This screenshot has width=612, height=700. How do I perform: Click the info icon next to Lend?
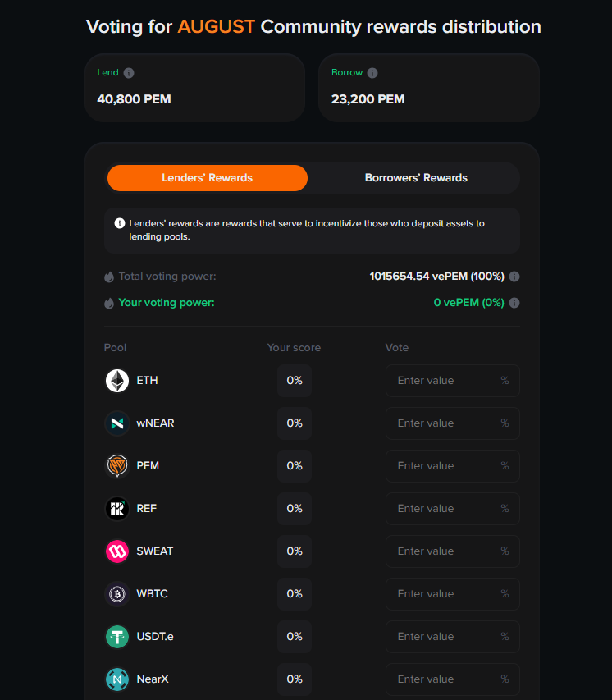129,73
